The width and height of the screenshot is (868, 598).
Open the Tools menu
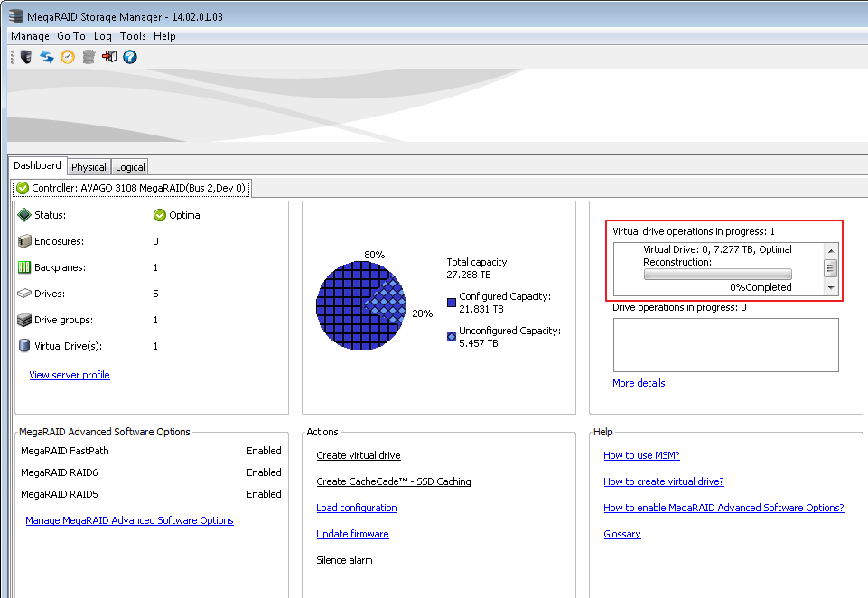coord(133,36)
